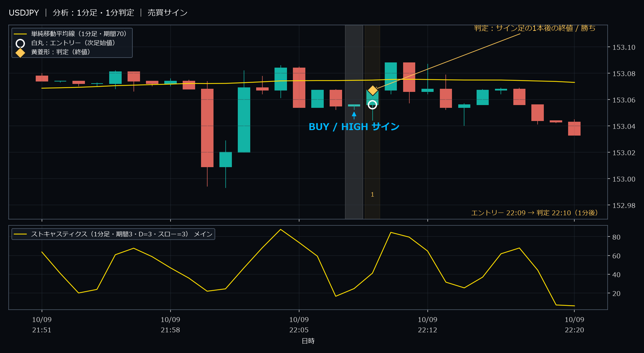Screen dimensions: 644x353
Task: Click the largest red candle with low near 153.00
Action: coord(207,128)
